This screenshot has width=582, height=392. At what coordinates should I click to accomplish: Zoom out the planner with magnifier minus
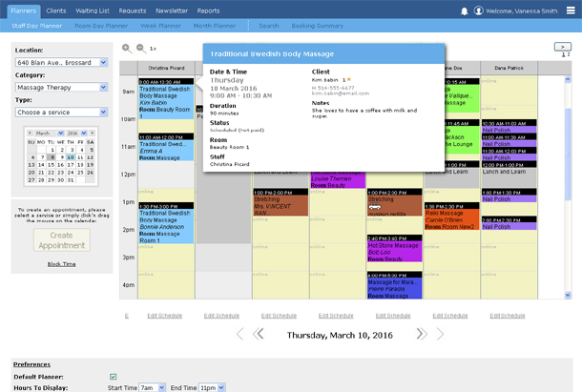coord(140,49)
